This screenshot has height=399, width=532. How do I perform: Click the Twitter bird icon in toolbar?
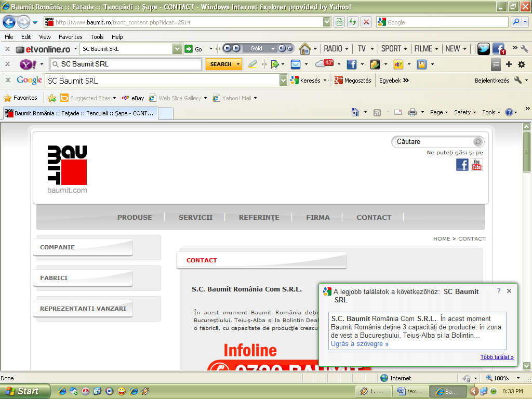(x=484, y=49)
